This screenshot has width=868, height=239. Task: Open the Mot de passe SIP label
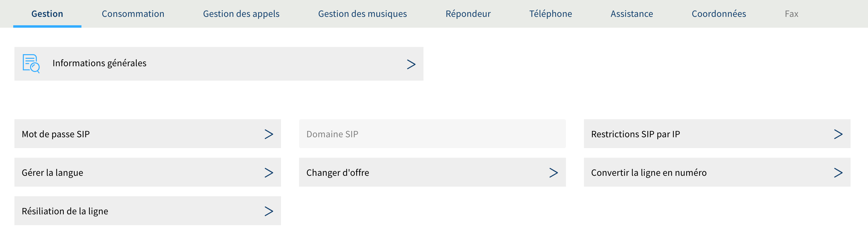[x=56, y=134]
